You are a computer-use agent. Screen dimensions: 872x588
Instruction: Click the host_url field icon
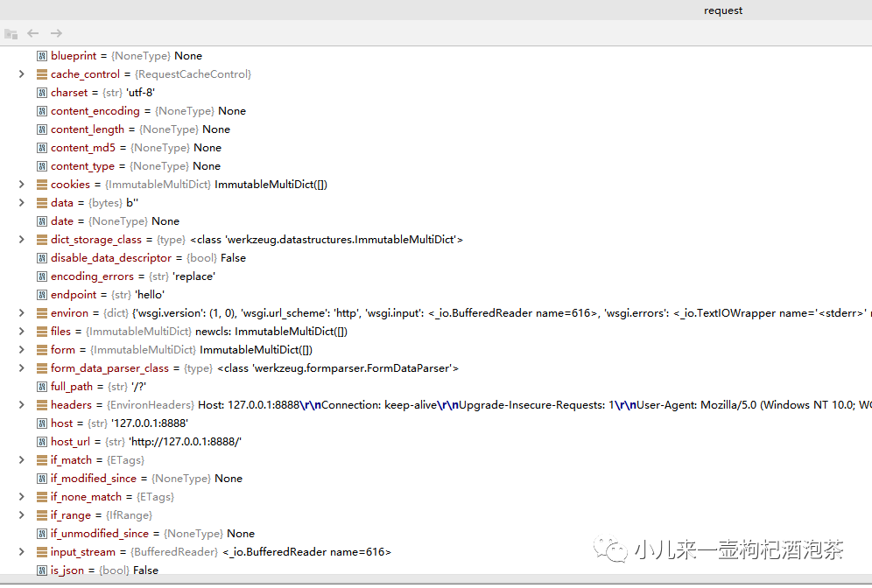pos(42,441)
